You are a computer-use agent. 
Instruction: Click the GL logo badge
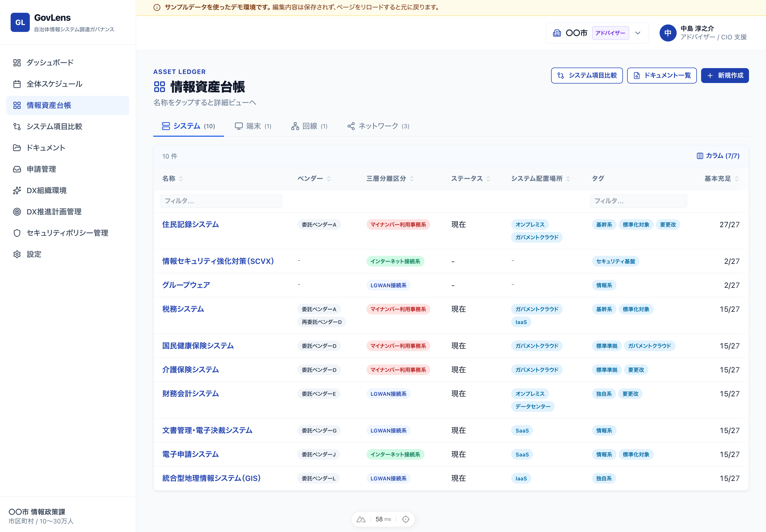(20, 22)
